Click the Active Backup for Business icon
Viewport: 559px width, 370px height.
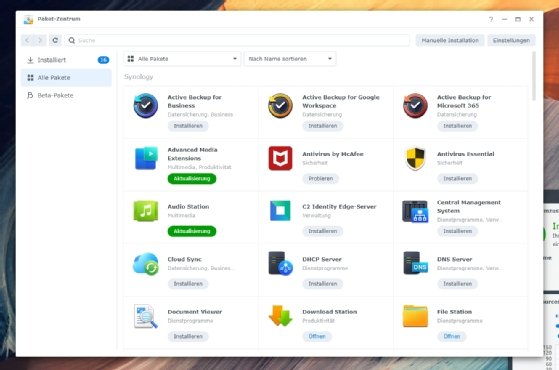[x=146, y=106]
